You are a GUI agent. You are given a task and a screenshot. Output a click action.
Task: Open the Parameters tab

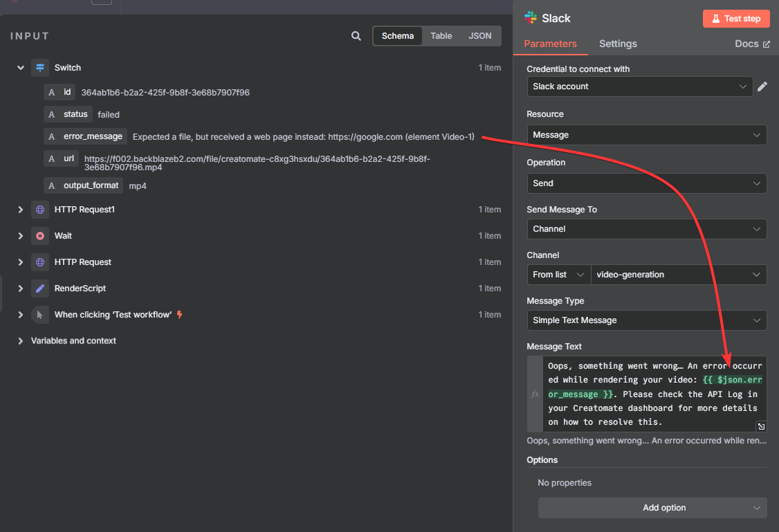(x=550, y=44)
